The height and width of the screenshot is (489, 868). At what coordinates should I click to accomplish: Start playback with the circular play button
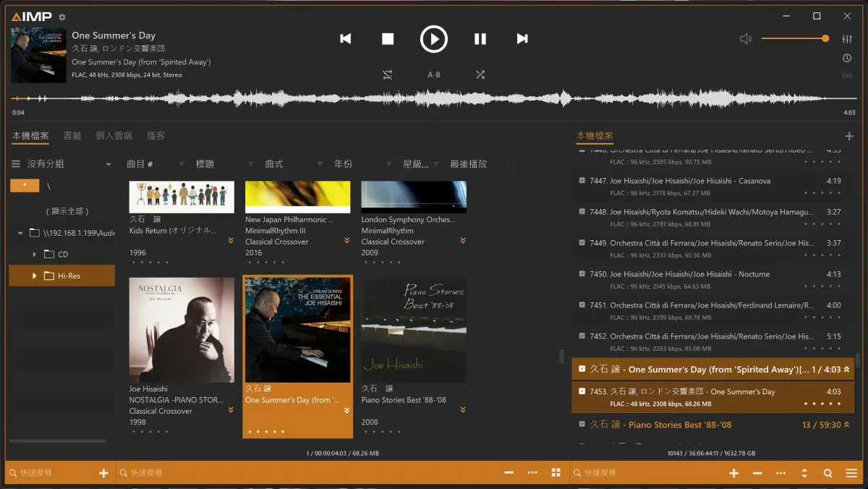[x=434, y=39]
